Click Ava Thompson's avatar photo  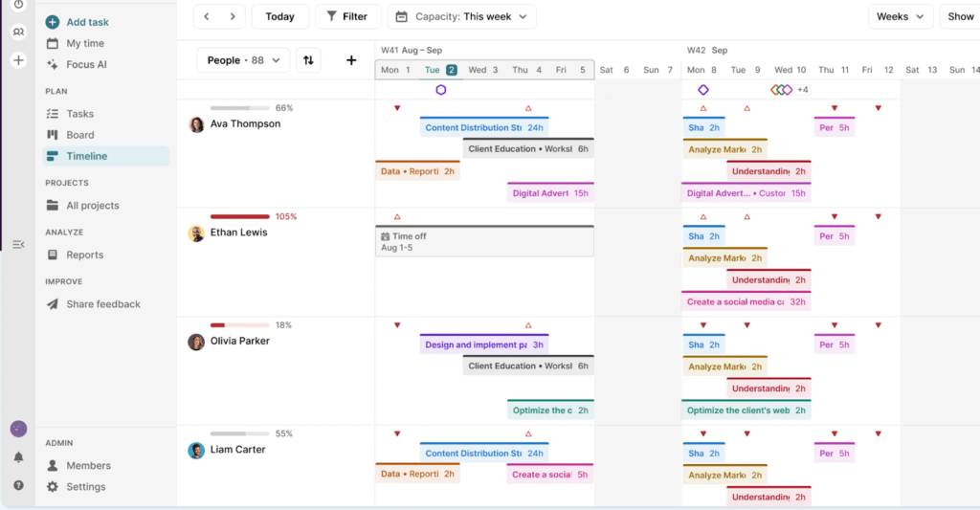point(196,124)
